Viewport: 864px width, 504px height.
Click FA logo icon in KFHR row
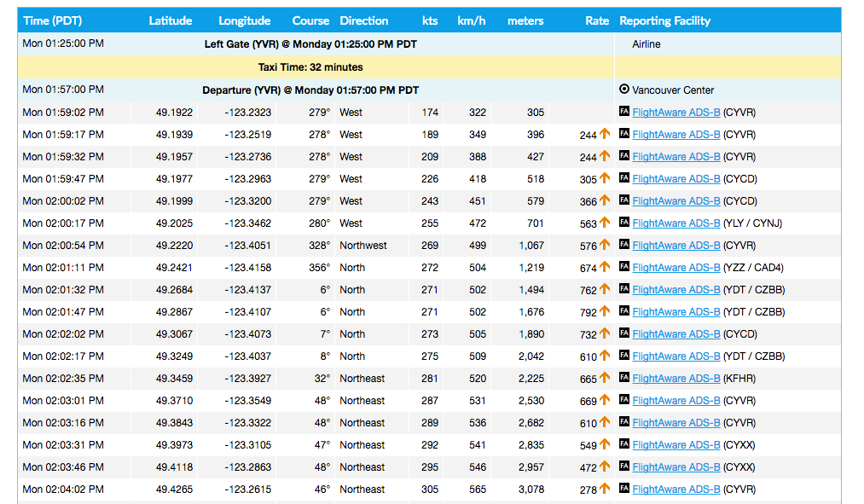624,378
